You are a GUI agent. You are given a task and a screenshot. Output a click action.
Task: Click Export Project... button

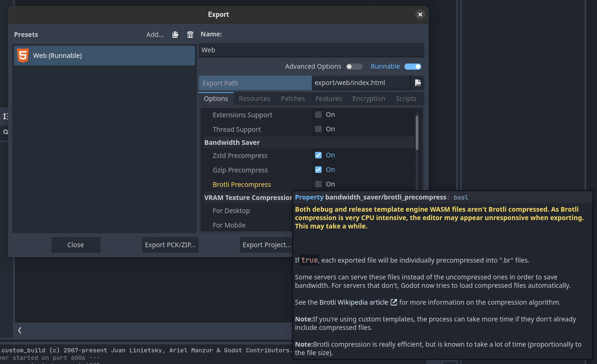pyautogui.click(x=266, y=245)
